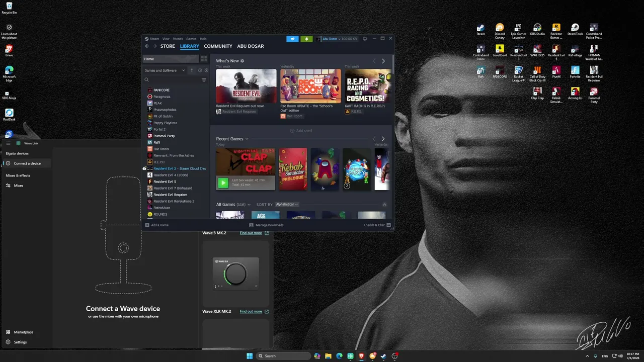Open Kebab Simulator Prologue recent game cover
Screen dimensions: 644x362
(x=293, y=169)
